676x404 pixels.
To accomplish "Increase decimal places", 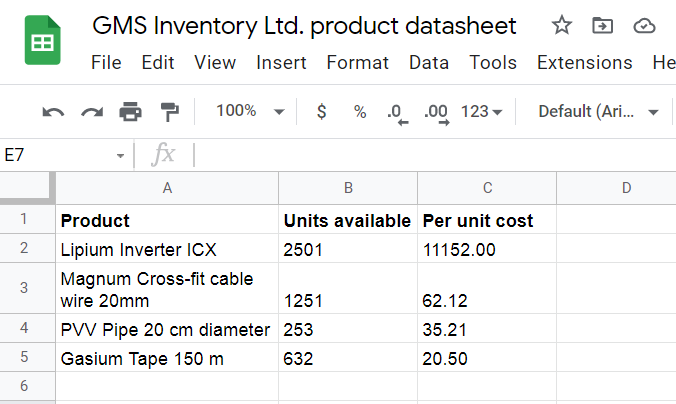I will tap(437, 114).
